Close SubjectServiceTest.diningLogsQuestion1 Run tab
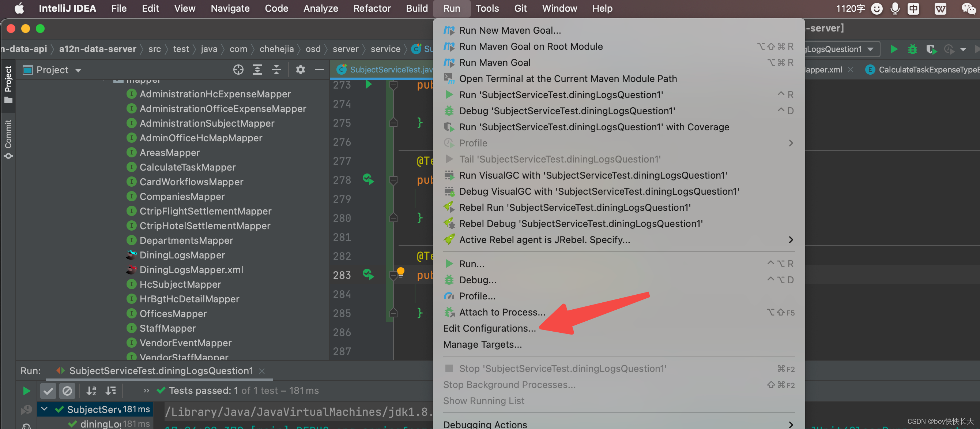This screenshot has width=980, height=429. pyautogui.click(x=262, y=371)
